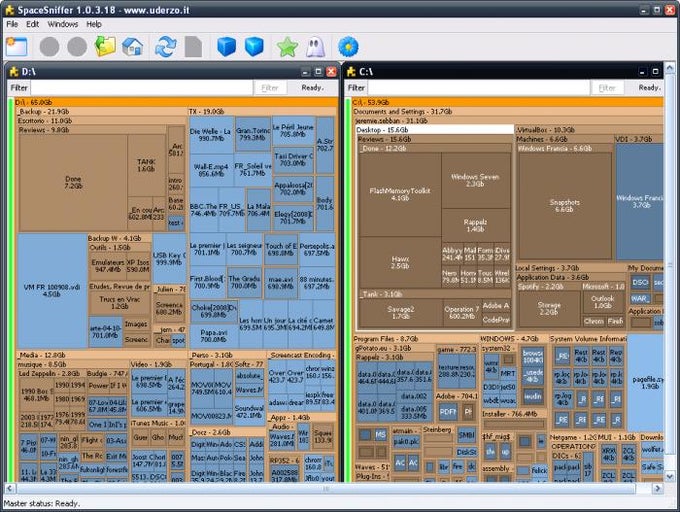Viewport: 680px width, 512px height.
Task: Select the pagefile.sys 1.9Gb block
Action: click(x=646, y=382)
